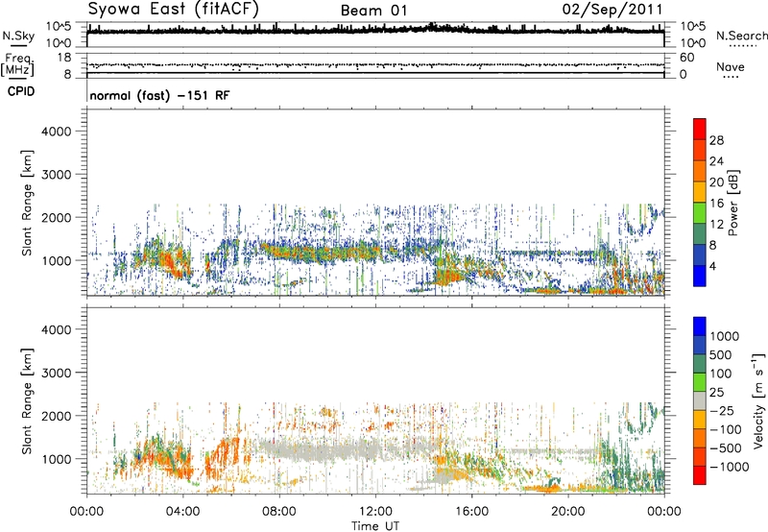Click the 'Time UT' axis title
Viewport: 768px width, 532px height.
tap(375, 526)
